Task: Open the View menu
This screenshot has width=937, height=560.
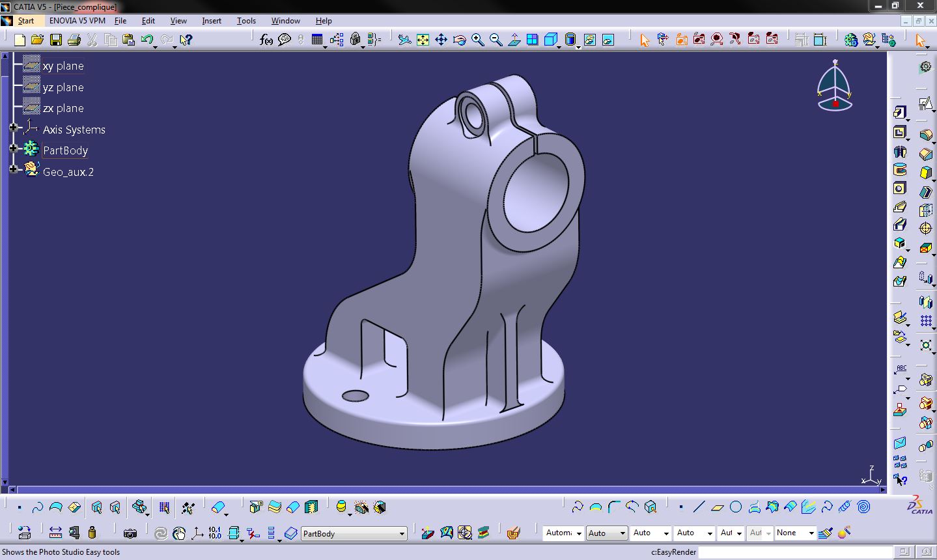Action: pos(178,21)
